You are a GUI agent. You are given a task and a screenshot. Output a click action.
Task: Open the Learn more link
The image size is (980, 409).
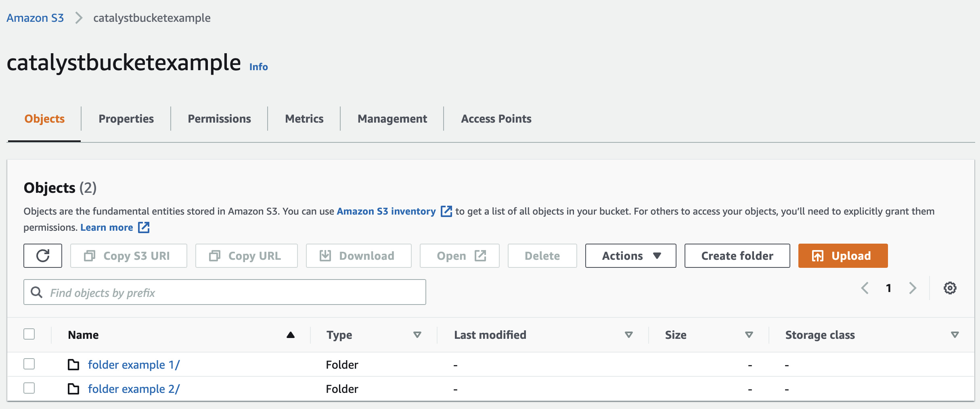coord(107,227)
